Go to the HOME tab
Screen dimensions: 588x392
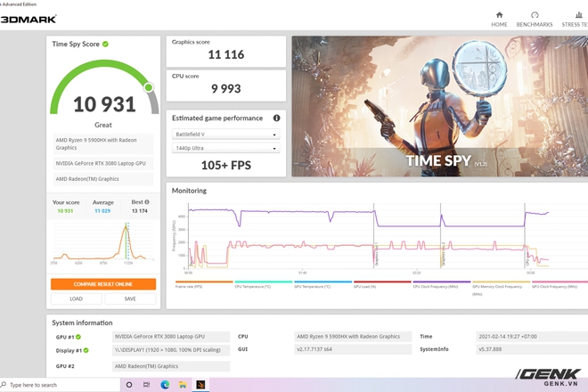499,20
